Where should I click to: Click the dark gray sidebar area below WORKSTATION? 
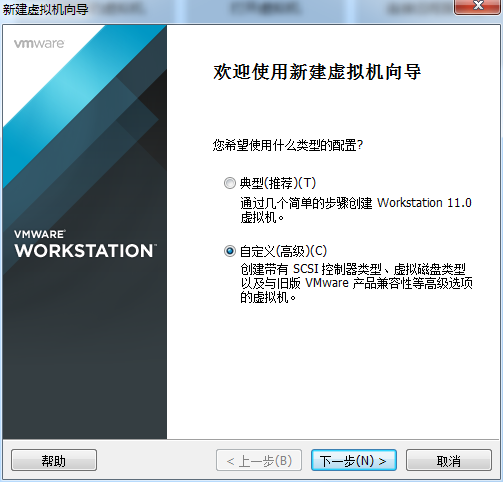tap(85, 350)
